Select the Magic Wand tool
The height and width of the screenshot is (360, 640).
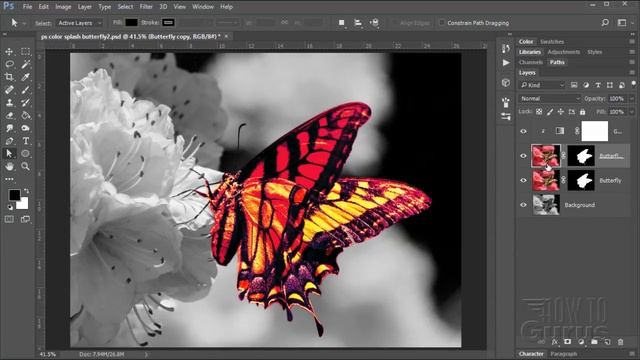pyautogui.click(x=25, y=64)
